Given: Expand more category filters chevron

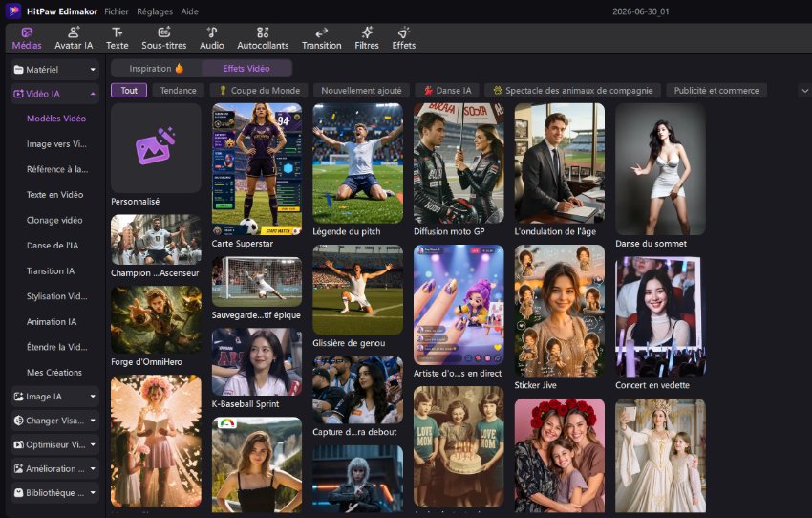Looking at the screenshot, I should tap(804, 91).
